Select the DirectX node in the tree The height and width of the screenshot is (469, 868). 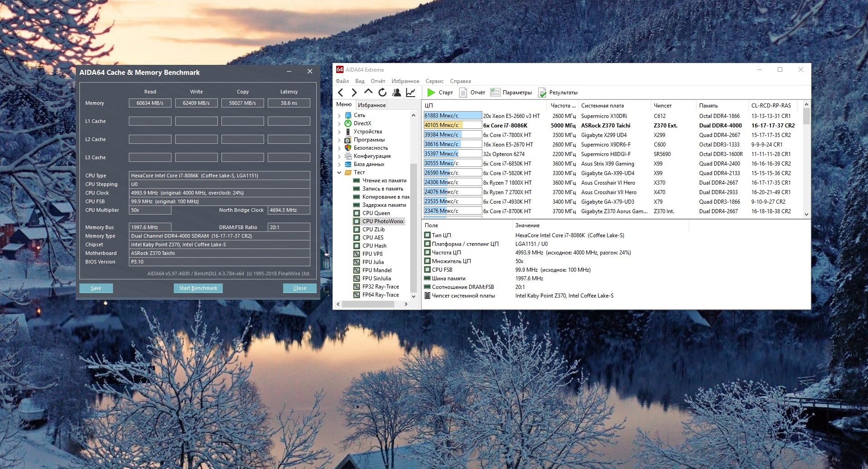[x=363, y=123]
